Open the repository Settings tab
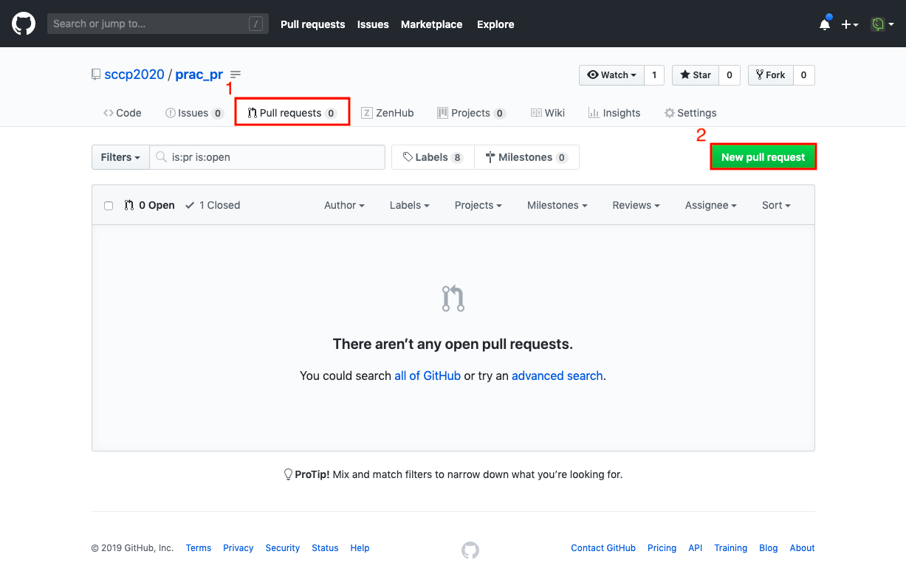Image resolution: width=906 pixels, height=588 pixels. point(690,113)
